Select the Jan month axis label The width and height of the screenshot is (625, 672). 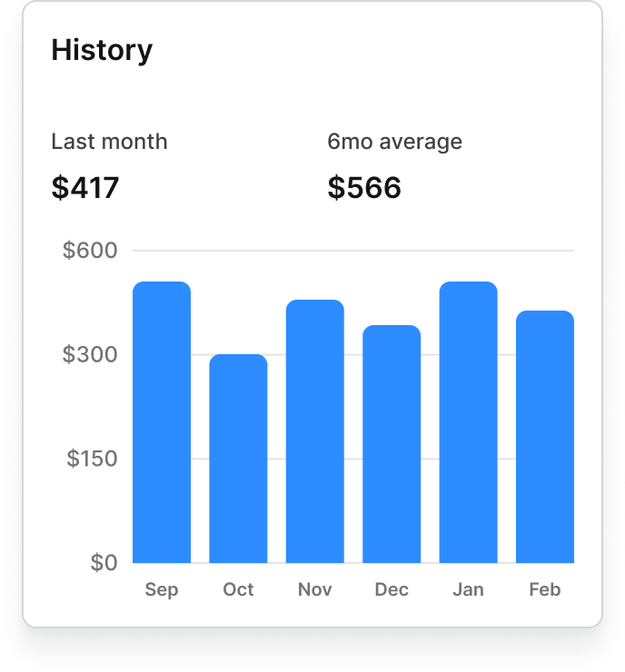point(468,589)
